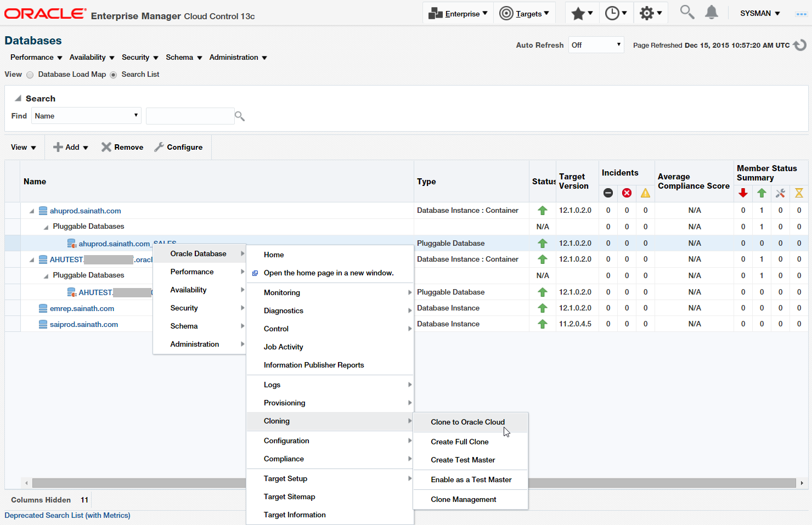Click into the Find search text field
The image size is (812, 525).
[x=189, y=116]
